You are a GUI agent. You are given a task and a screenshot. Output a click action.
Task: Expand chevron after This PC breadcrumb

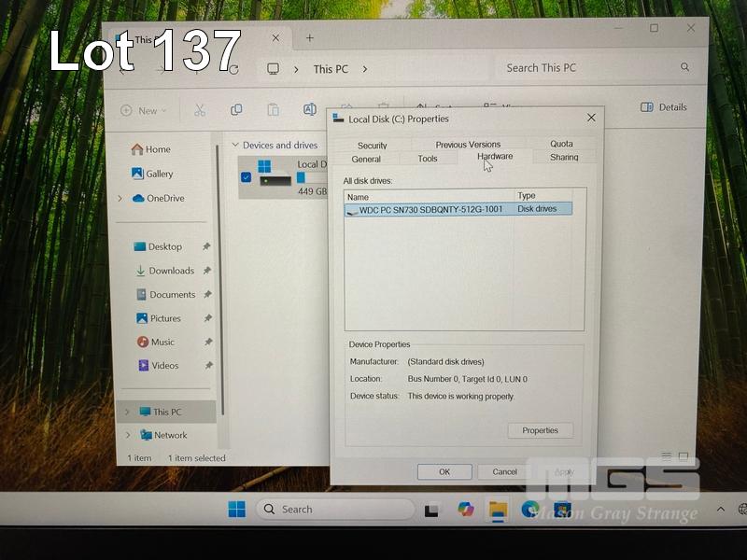[365, 69]
